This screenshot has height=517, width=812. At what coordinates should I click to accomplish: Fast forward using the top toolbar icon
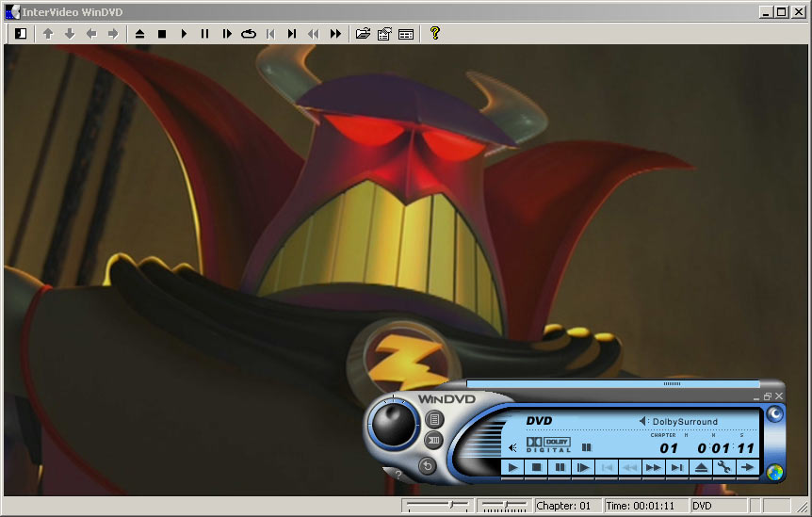click(x=335, y=34)
